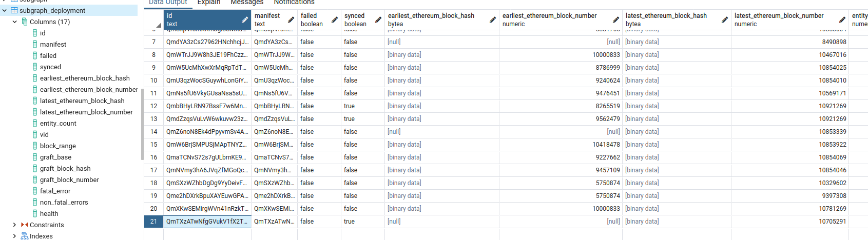The image size is (868, 240).
Task: Select latest_ethereum_block_hash in the tree
Action: point(82,101)
